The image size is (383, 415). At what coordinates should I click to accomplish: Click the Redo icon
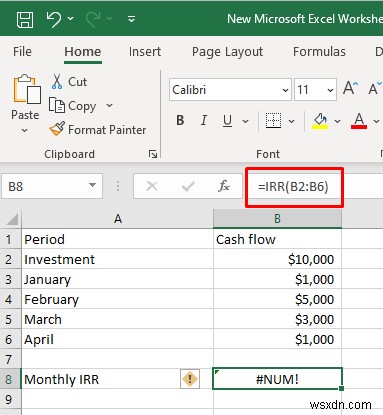click(93, 19)
